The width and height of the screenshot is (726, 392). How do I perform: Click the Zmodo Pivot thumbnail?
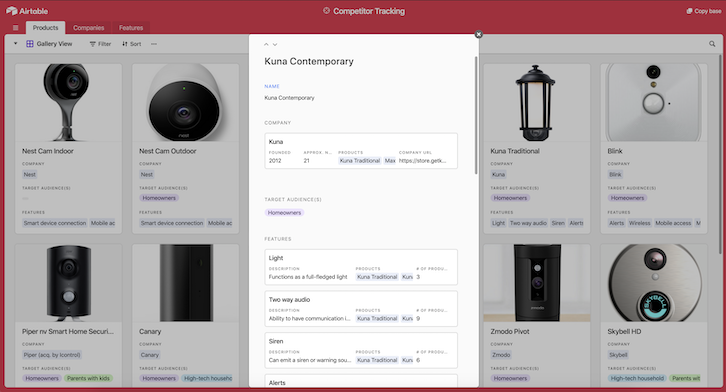(537, 283)
